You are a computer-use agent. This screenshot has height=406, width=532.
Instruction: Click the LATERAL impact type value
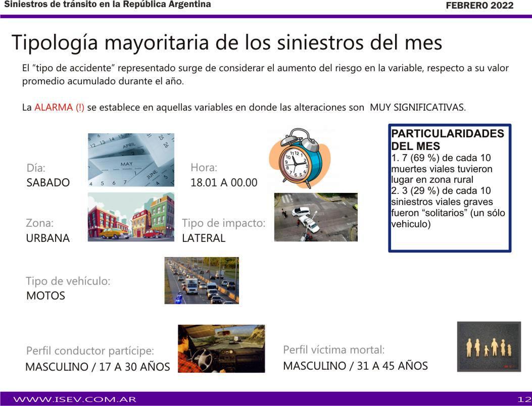(x=204, y=238)
